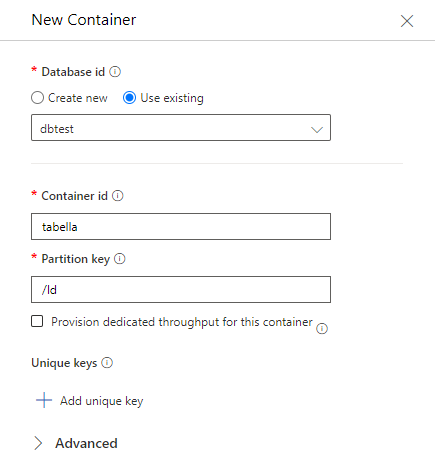Click the Provision dedicated throughput label text

tap(182, 322)
